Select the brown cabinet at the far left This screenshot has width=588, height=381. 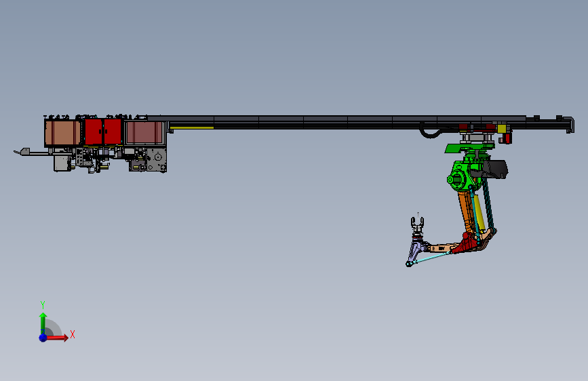point(62,132)
